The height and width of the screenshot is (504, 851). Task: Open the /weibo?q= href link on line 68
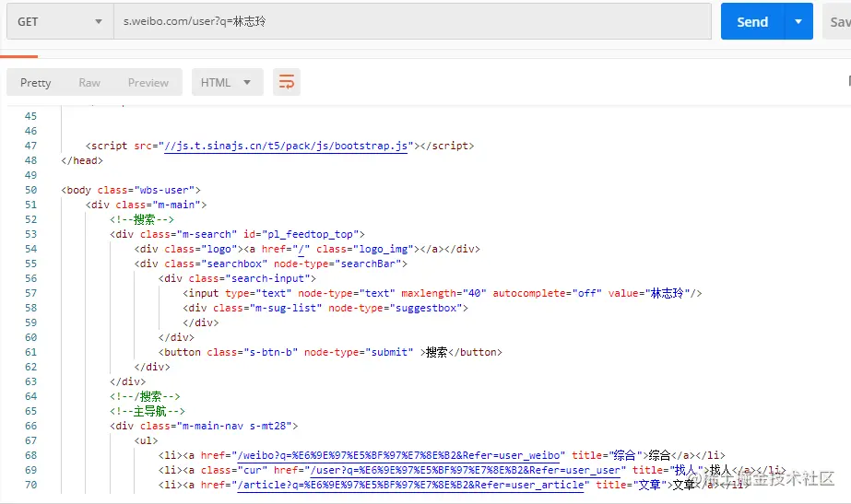(x=399, y=456)
